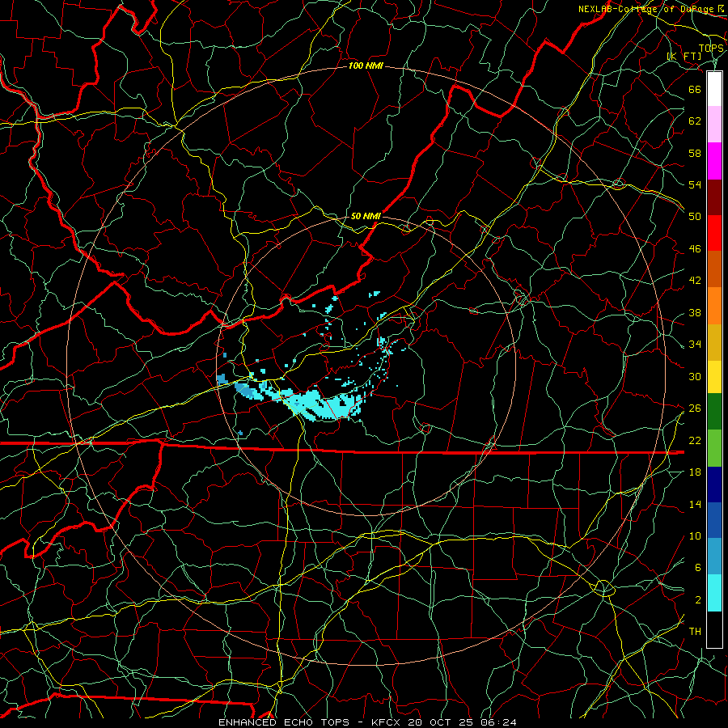The height and width of the screenshot is (728, 728).
Task: Click the cyan 2-6 kft legend swatch
Action: click(714, 593)
